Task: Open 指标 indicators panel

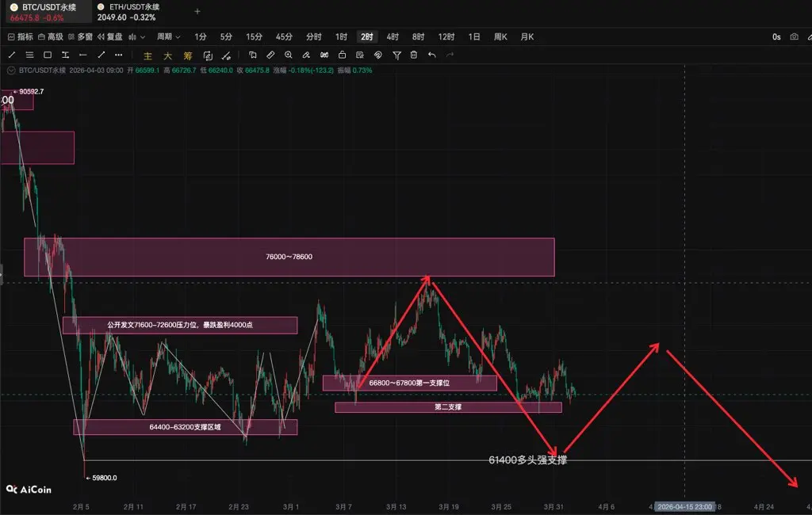Action: pos(20,36)
